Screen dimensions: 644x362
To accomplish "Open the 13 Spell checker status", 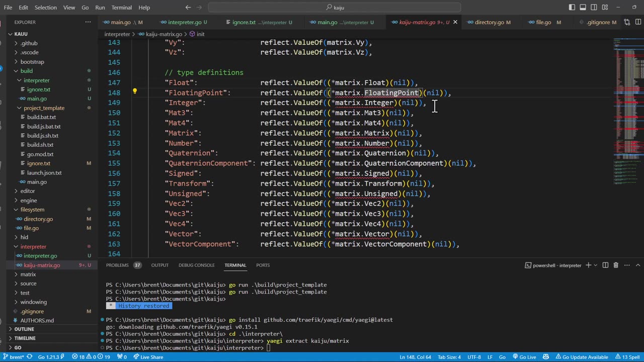I will [627, 357].
